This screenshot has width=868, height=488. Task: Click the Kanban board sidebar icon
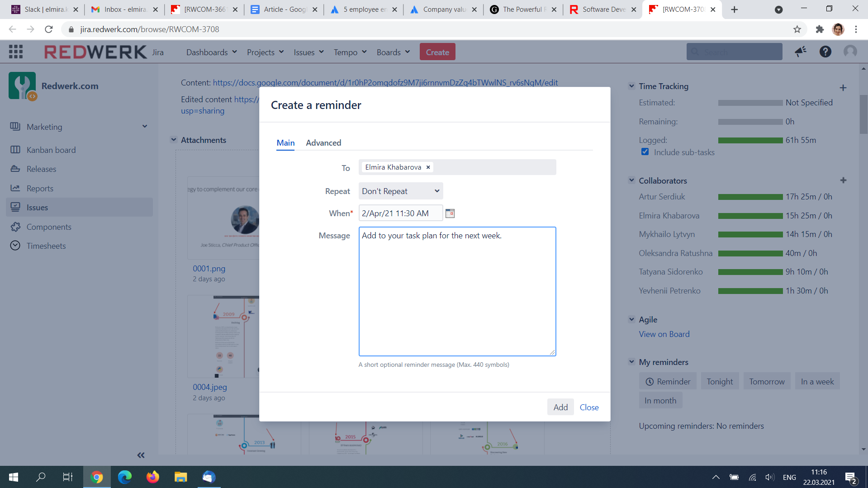(x=15, y=150)
